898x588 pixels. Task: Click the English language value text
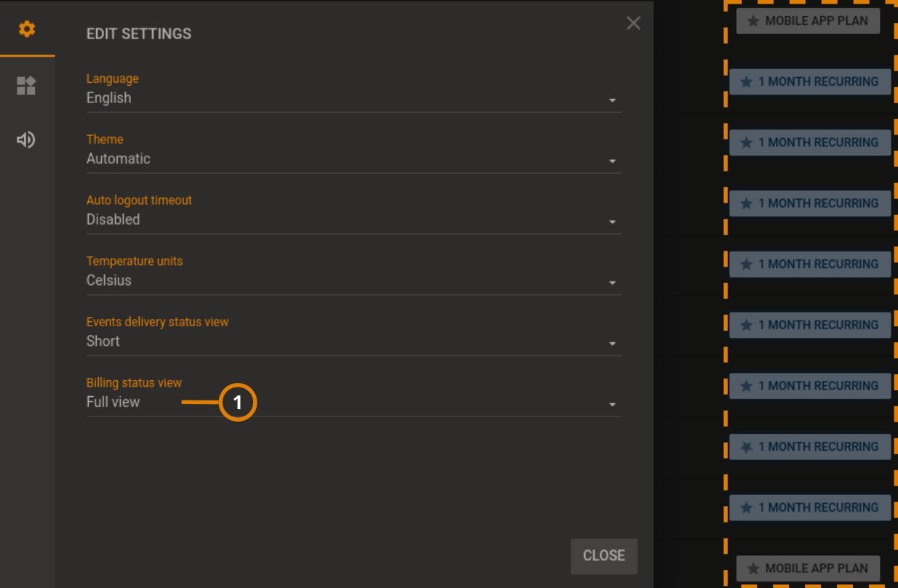pyautogui.click(x=108, y=97)
